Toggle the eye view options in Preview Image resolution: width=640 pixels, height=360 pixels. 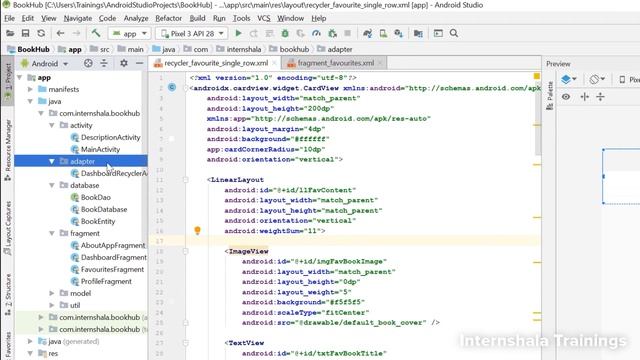[x=566, y=97]
